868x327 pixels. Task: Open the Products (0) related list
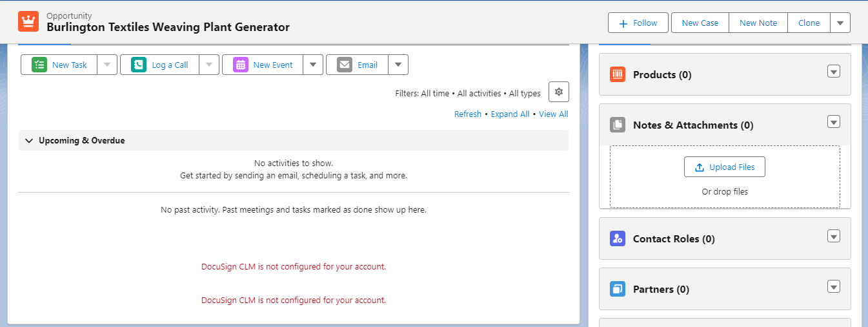click(662, 74)
